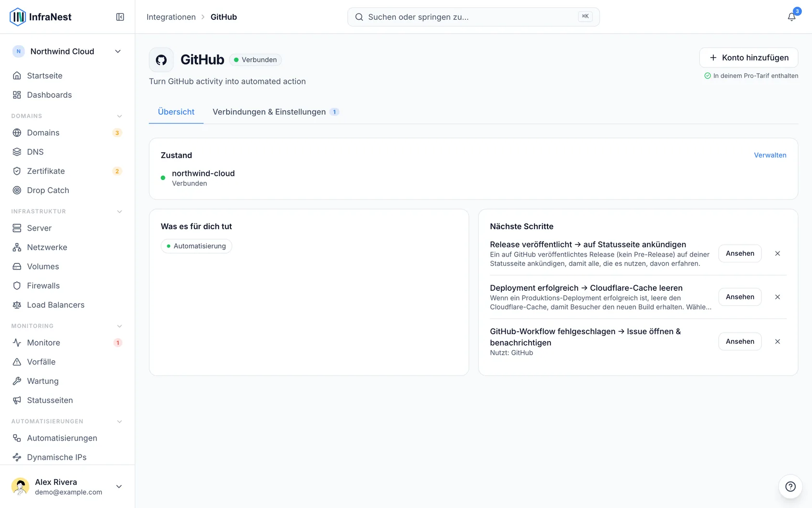Open Drop Catch target icon
Viewport: 812px width, 508px height.
tap(17, 190)
